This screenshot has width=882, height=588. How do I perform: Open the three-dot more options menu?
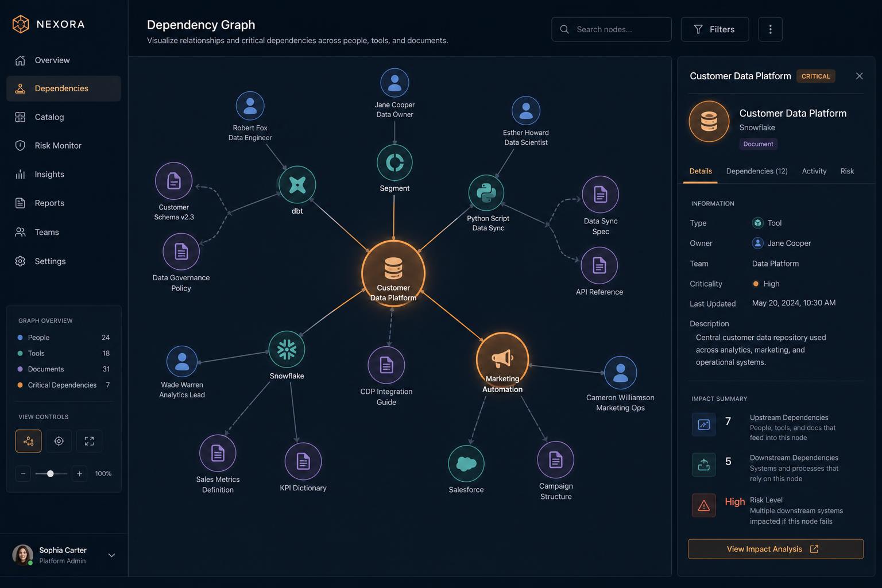pyautogui.click(x=771, y=29)
